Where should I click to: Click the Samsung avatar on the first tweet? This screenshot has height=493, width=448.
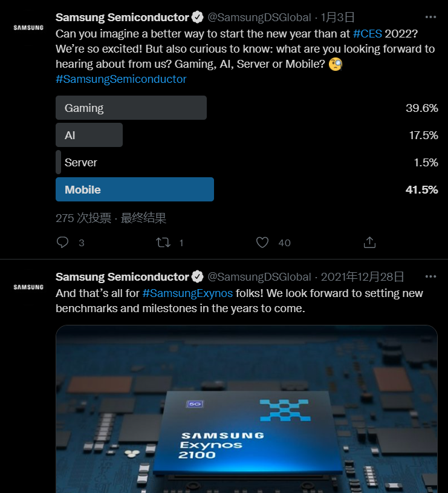[x=28, y=28]
